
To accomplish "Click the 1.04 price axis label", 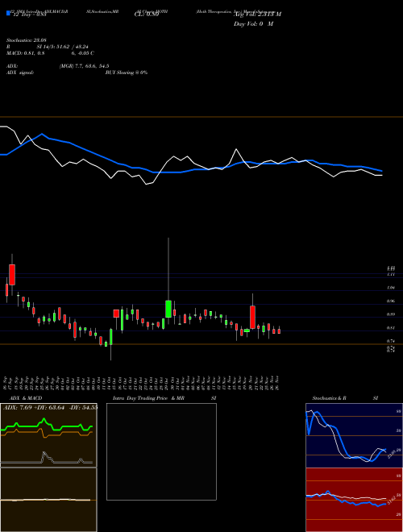I will 391,288.
